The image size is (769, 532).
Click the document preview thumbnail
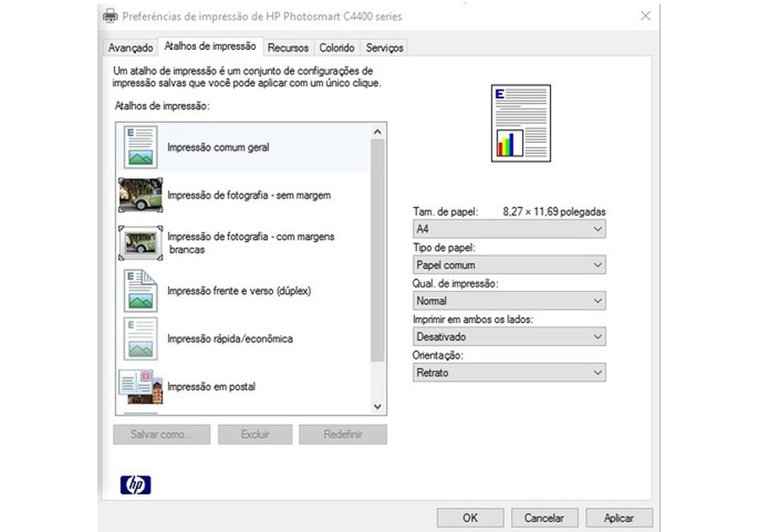(520, 123)
